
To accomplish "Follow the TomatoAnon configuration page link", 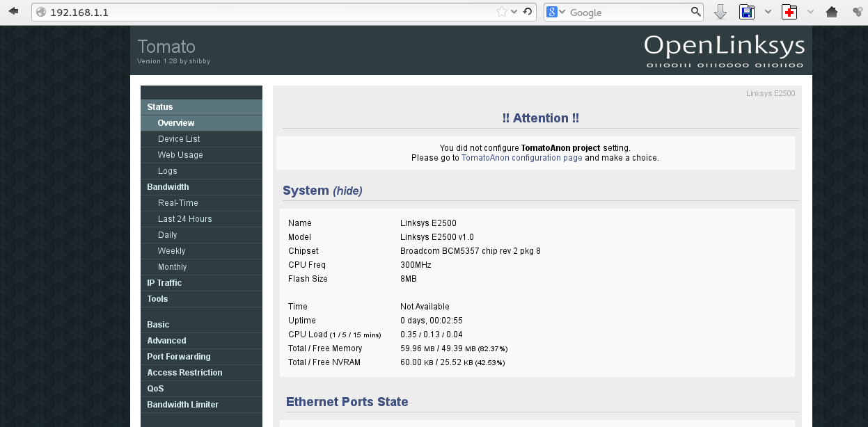I will coord(521,158).
